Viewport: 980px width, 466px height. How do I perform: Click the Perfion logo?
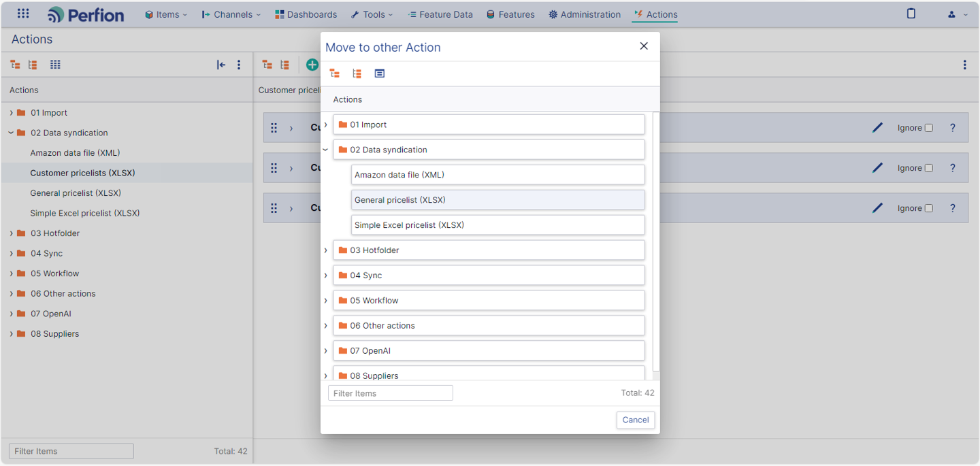86,14
